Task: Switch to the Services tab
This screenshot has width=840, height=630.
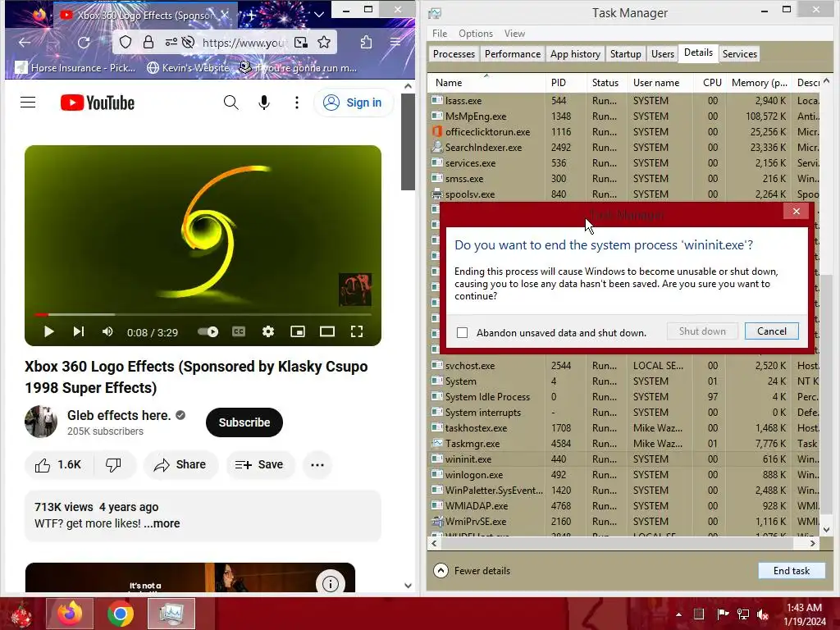Action: pyautogui.click(x=739, y=53)
